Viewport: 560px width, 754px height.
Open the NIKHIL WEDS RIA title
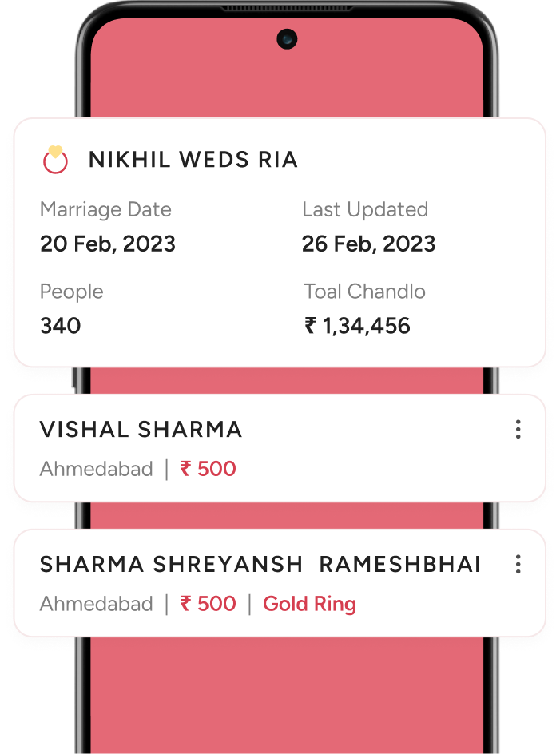coord(193,160)
